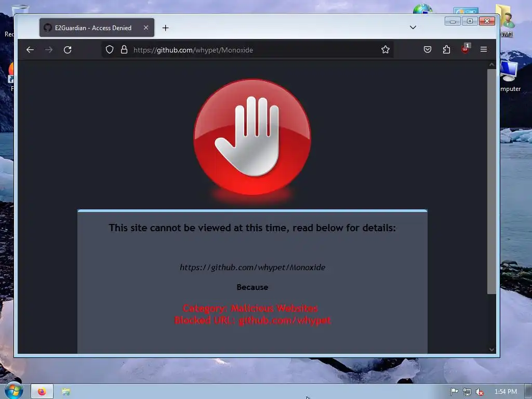
Task: Maximize the Firefox window
Action: (x=470, y=21)
